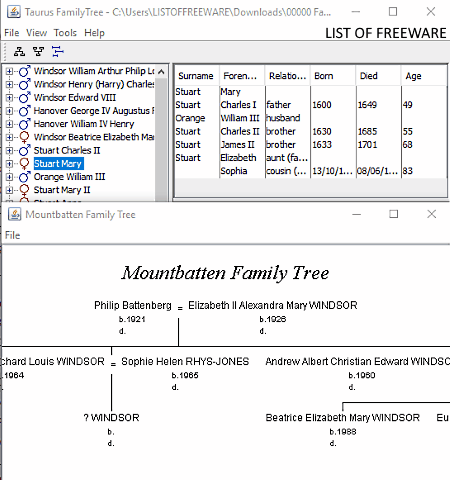Expand the Stuart Charles II tree node
The height and width of the screenshot is (480, 450).
coord(9,150)
